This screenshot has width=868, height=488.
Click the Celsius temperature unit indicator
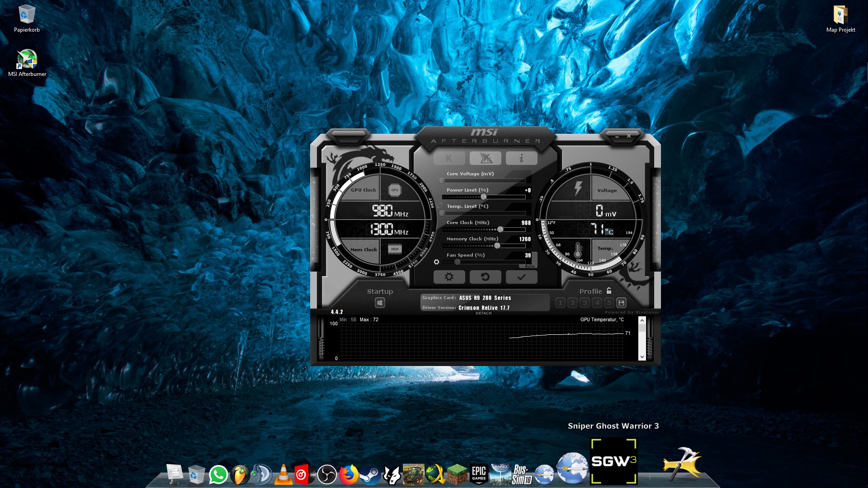[609, 232]
